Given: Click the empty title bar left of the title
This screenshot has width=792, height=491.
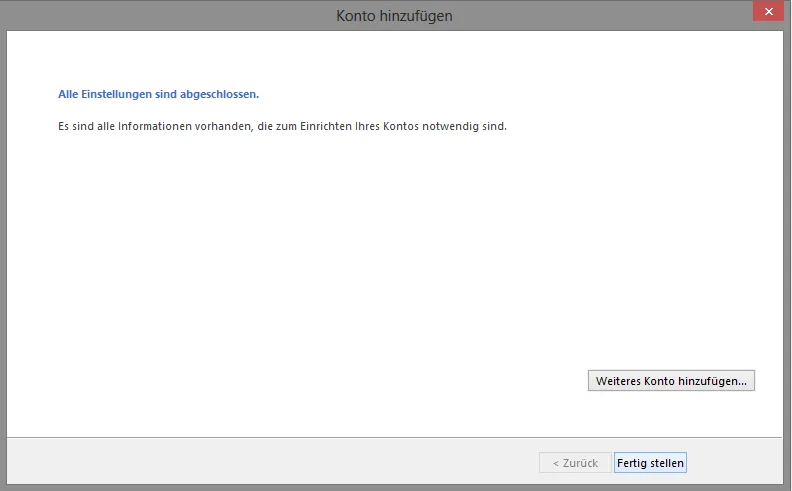Looking at the screenshot, I should (x=150, y=15).
